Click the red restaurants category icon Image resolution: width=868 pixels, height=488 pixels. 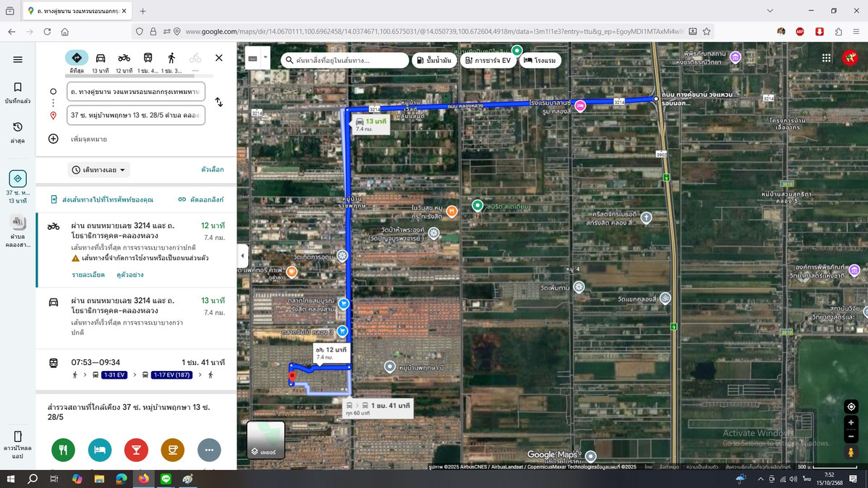pyautogui.click(x=63, y=450)
